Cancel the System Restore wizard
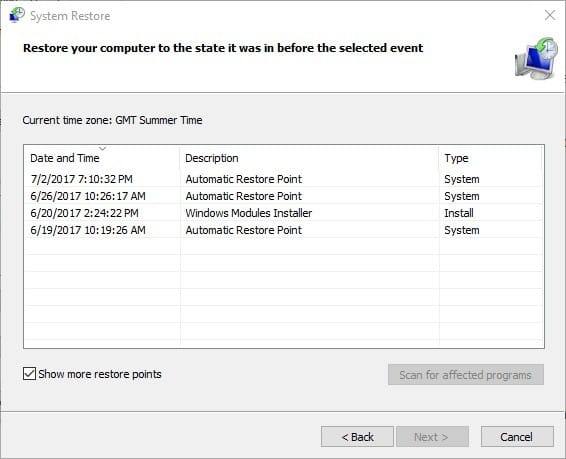This screenshot has height=459, width=566. pos(517,437)
